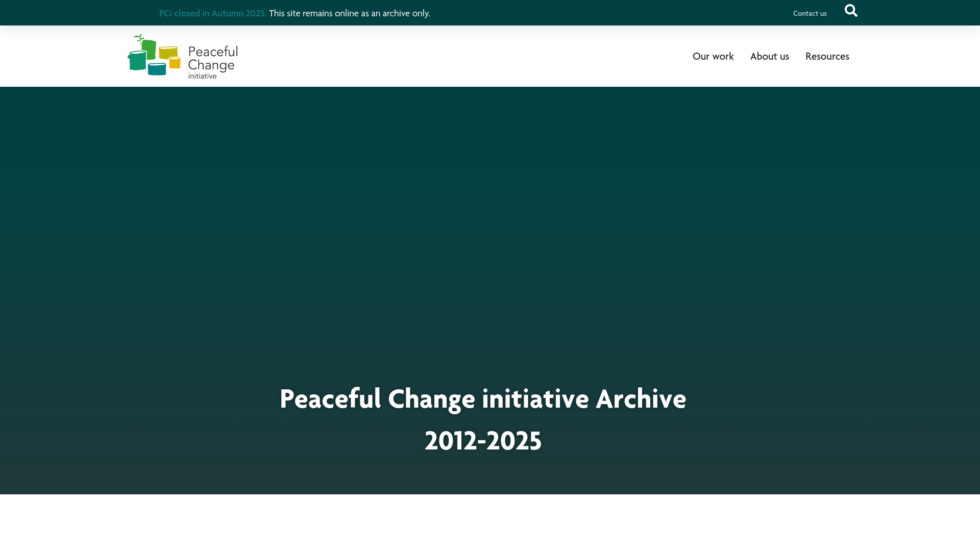Click the 'Peaceful Change initiative Archive' heading
The width and height of the screenshot is (980, 551).
[483, 398]
